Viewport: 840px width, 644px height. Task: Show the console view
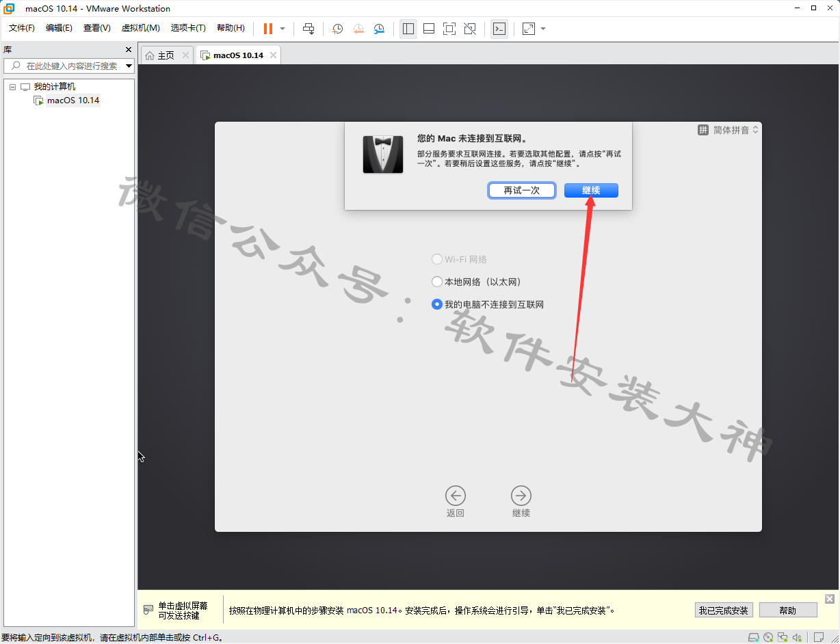click(499, 29)
